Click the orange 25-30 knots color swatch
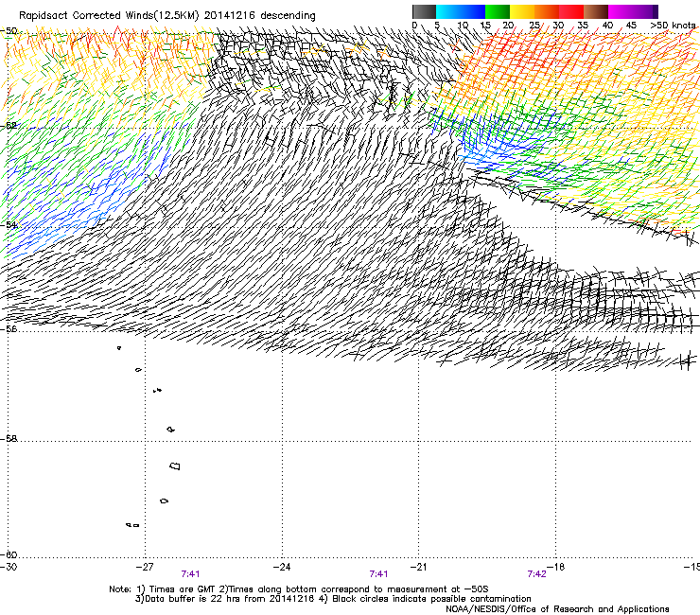700x615 pixels. [x=547, y=11]
